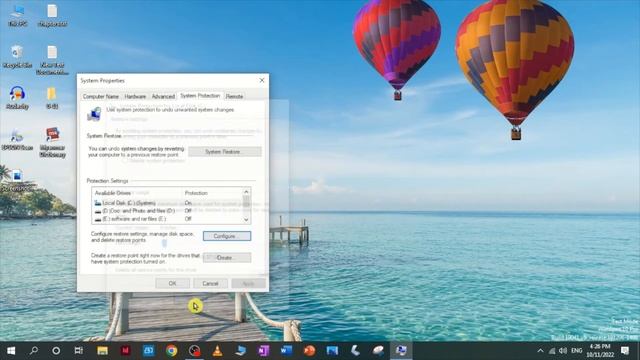The image size is (640, 360).
Task: Open VLC media player from taskbar
Action: click(x=218, y=350)
